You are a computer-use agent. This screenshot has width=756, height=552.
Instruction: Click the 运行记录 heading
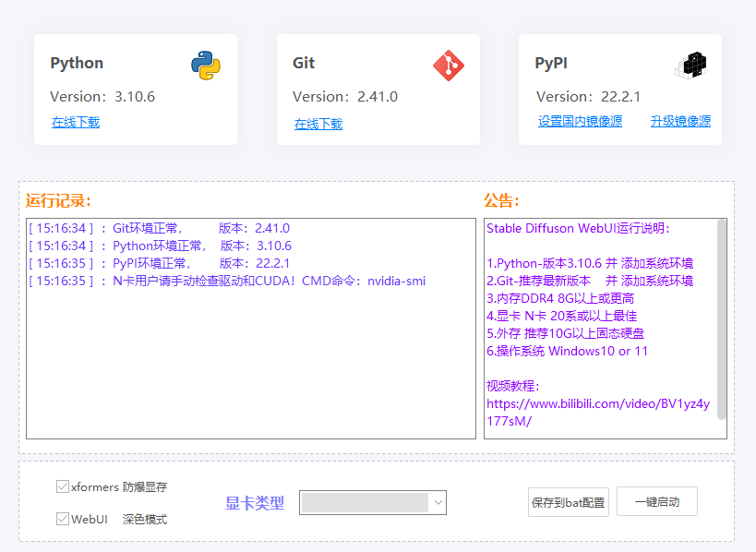[x=58, y=200]
